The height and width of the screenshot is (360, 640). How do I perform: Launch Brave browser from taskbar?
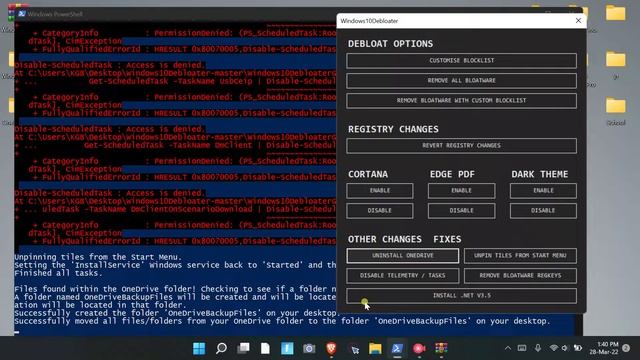[x=331, y=348]
